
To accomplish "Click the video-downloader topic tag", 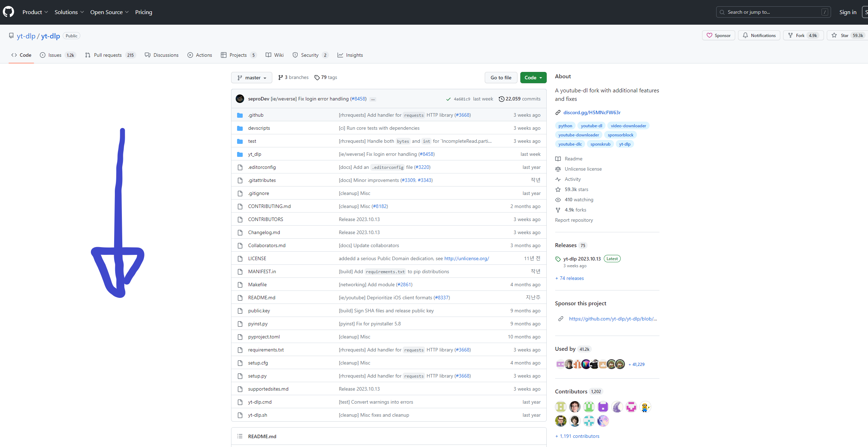I will pos(628,126).
